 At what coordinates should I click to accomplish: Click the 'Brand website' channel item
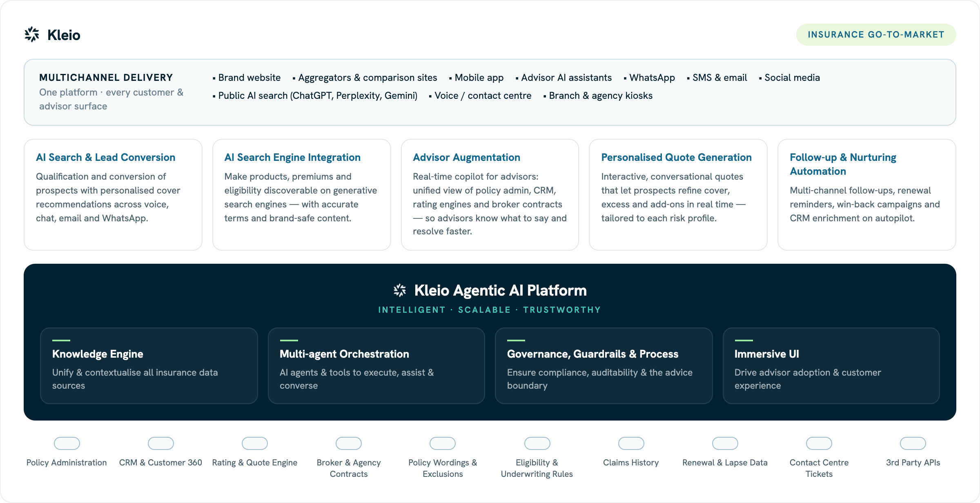pyautogui.click(x=247, y=78)
